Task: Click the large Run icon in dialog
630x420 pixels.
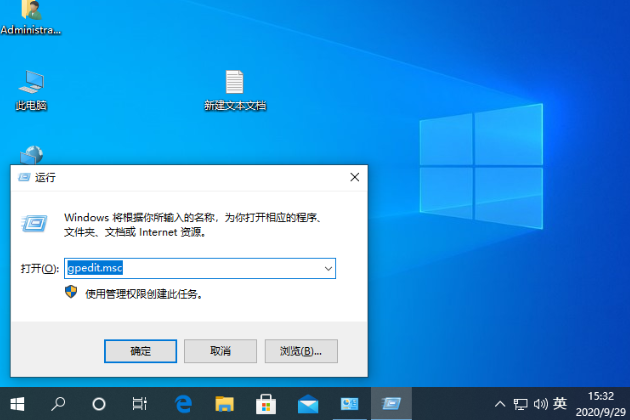Action: click(x=35, y=223)
